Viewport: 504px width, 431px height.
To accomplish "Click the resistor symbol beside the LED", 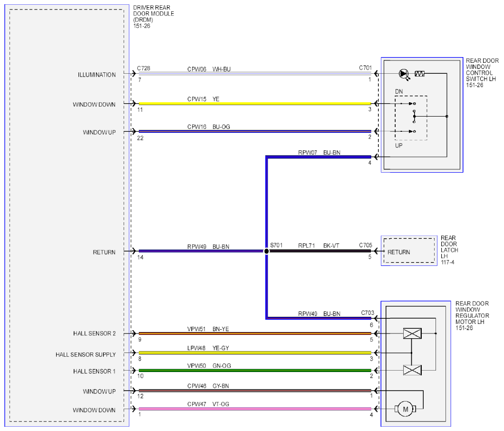I will (x=419, y=74).
